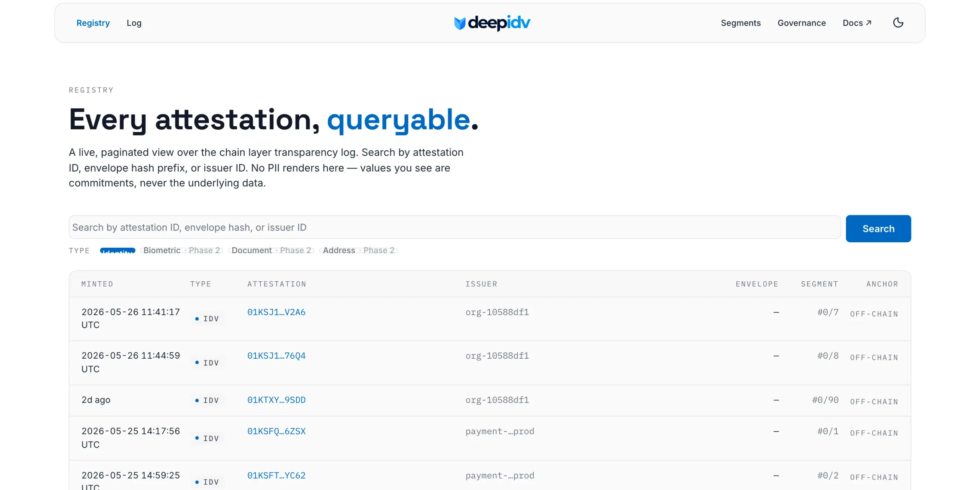Viewport: 980px width, 490px height.
Task: Click issuer org-10588df1 in the 01KSJ1…76Q4 row
Action: pos(497,356)
